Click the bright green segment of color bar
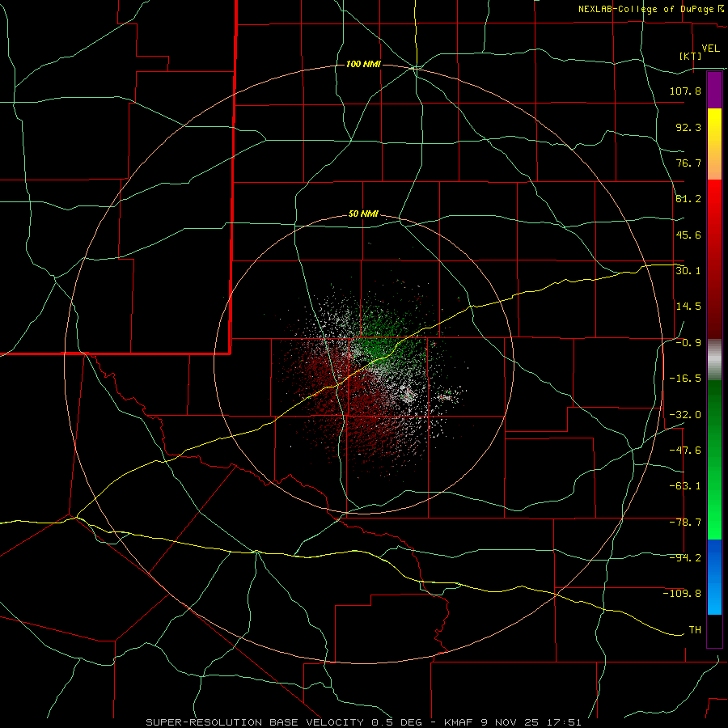The width and height of the screenshot is (728, 728). (714, 459)
